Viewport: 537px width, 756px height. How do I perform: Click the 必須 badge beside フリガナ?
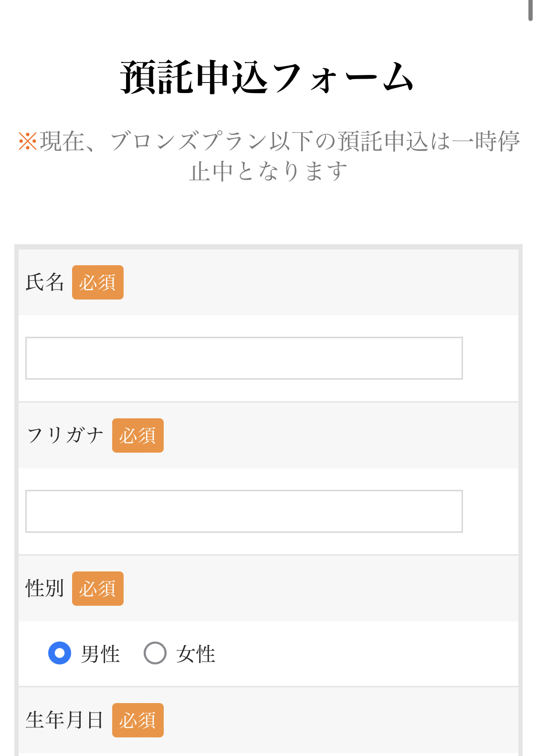coord(138,435)
